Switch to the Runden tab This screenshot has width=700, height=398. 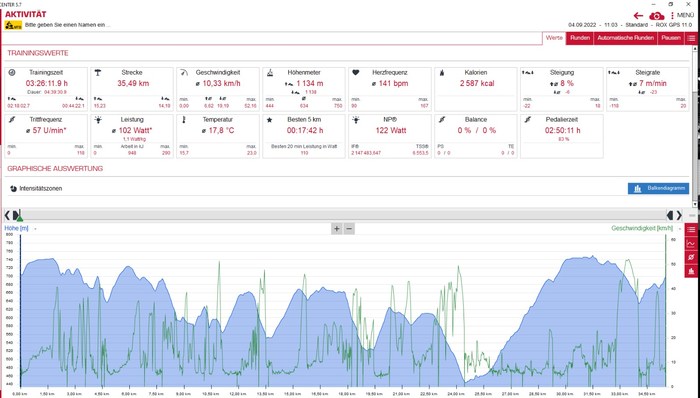point(580,38)
